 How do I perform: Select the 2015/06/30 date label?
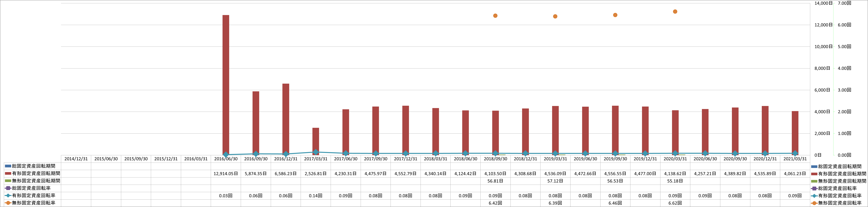tap(106, 159)
